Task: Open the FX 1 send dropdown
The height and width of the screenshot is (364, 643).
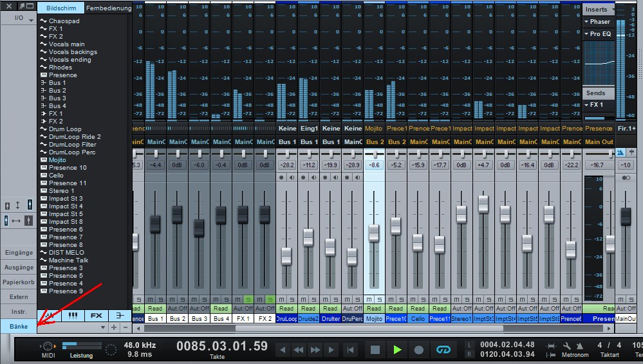Action: coord(586,105)
